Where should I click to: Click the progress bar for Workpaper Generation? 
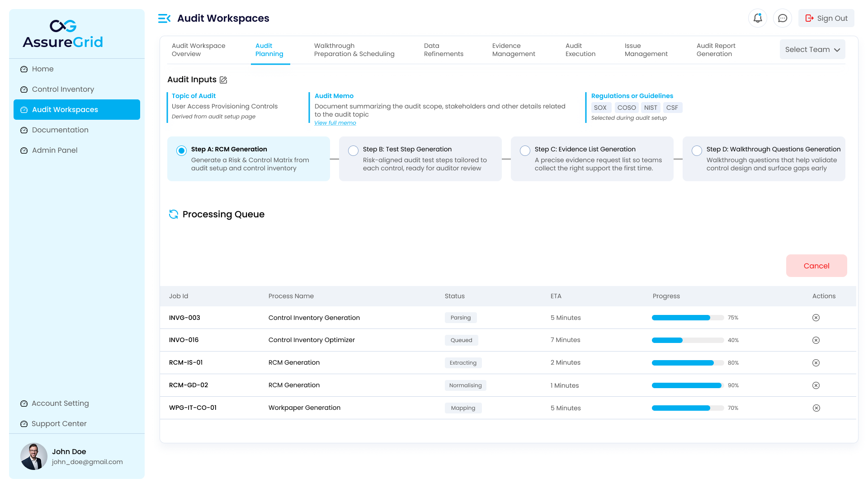[687, 408]
